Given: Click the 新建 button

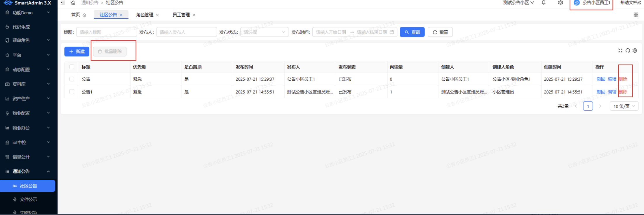Looking at the screenshot, I should 77,51.
